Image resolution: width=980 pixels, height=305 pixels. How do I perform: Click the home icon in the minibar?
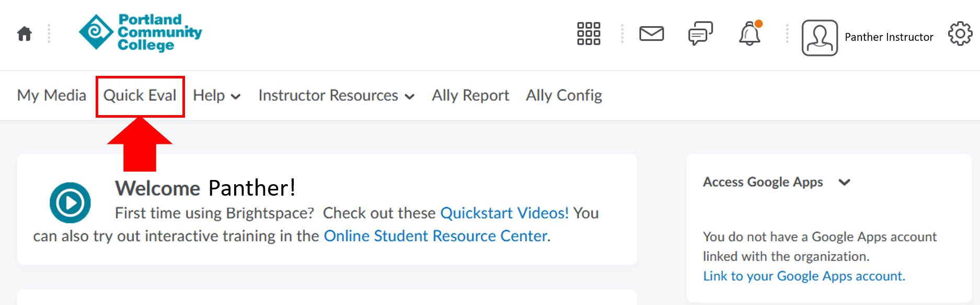pyautogui.click(x=24, y=33)
